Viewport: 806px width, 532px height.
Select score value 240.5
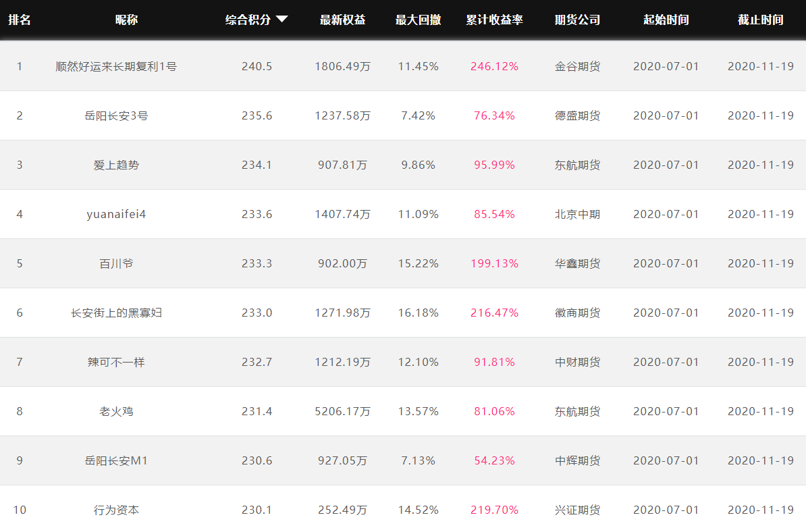257,66
